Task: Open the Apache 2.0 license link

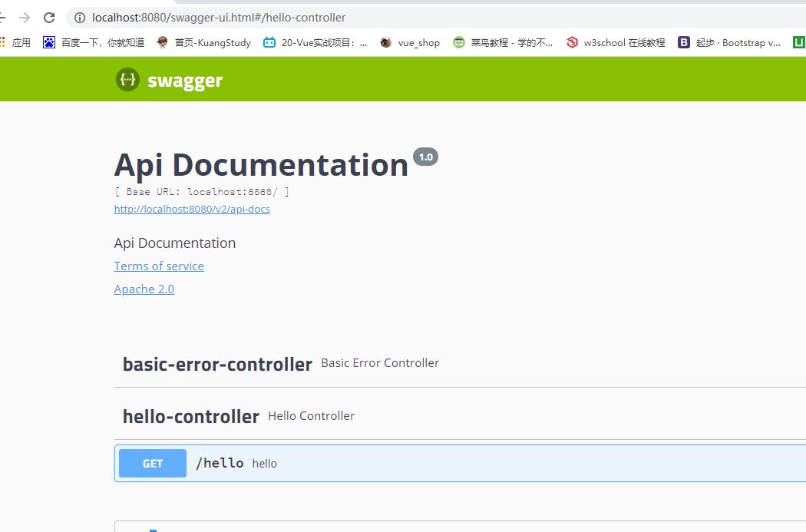Action: (x=144, y=289)
